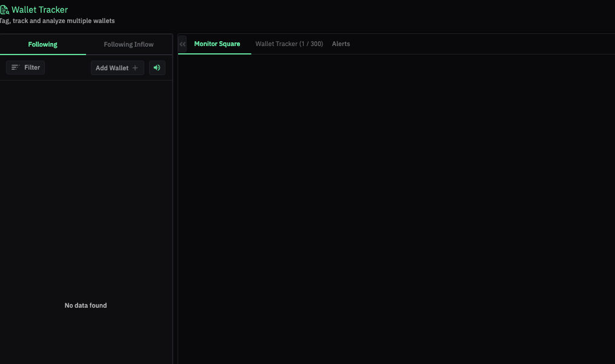
Task: Collapse the left panel with double-chevron
Action: [182, 44]
